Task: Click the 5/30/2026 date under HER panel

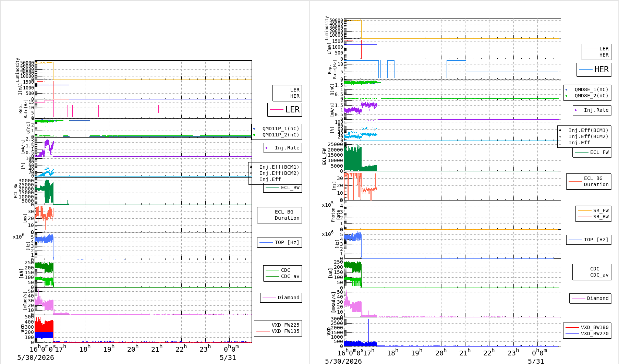Action: click(x=343, y=361)
